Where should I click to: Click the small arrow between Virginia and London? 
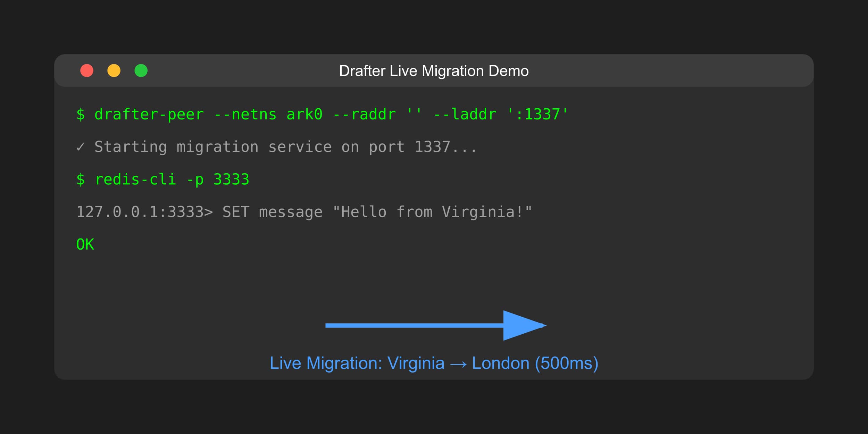click(458, 364)
